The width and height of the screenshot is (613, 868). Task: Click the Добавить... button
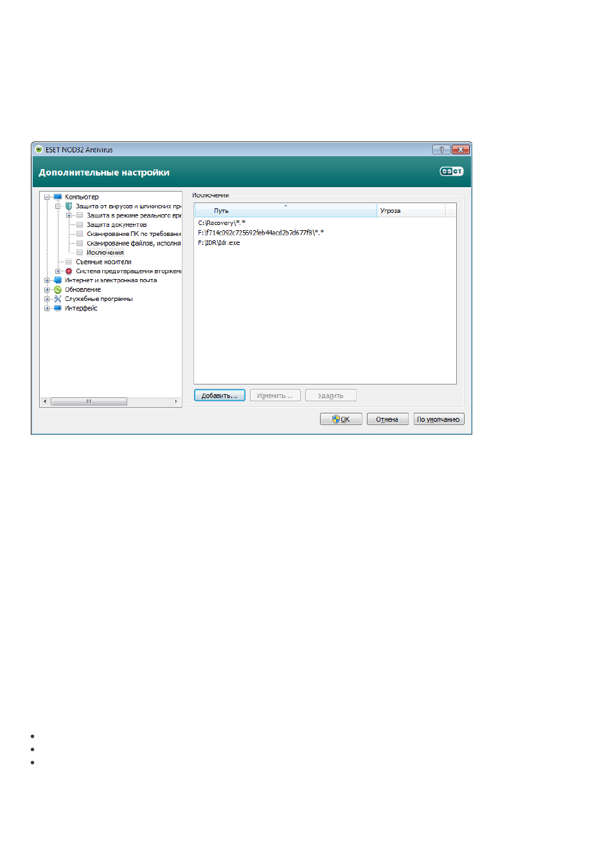[220, 395]
